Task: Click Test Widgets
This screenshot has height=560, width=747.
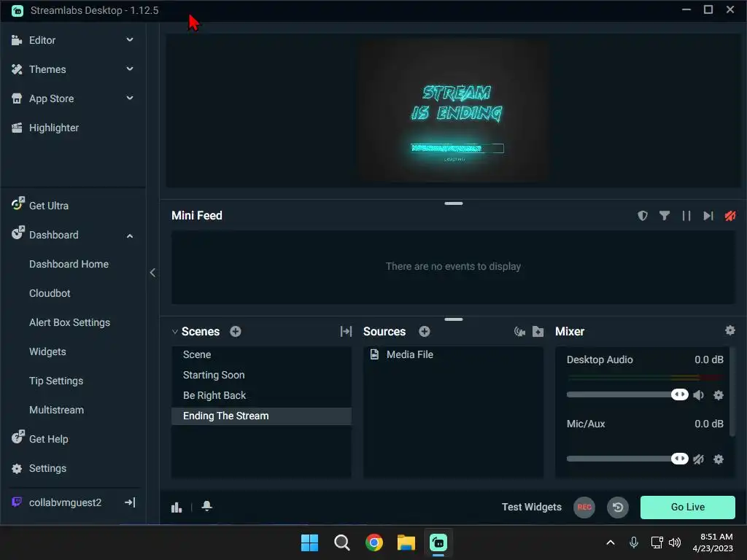Action: [532, 507]
